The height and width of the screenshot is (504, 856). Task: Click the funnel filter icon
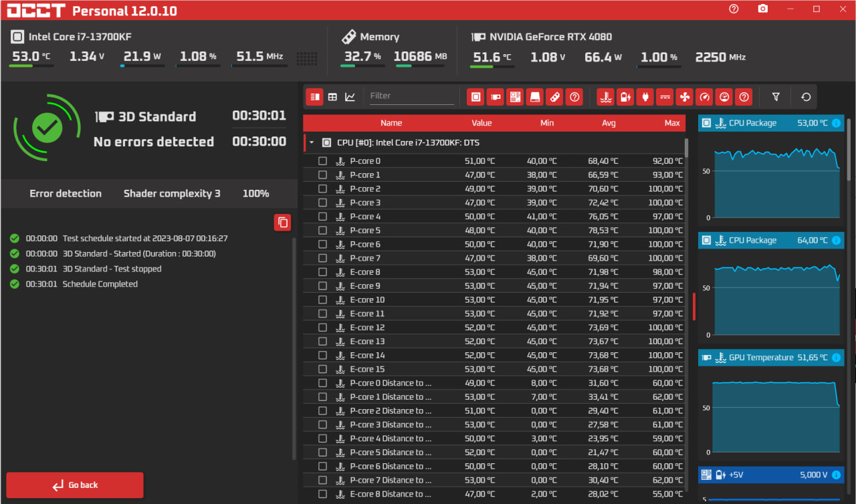pyautogui.click(x=776, y=97)
